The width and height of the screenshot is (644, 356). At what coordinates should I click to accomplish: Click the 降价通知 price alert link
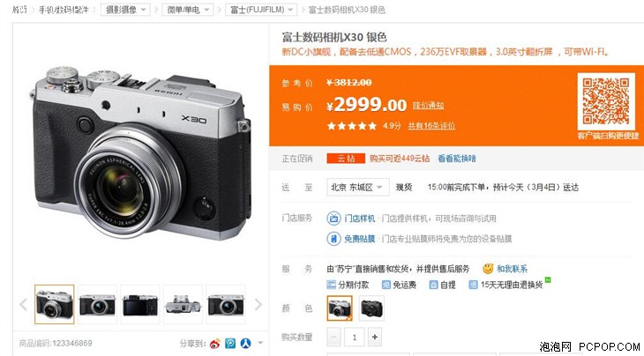(428, 106)
